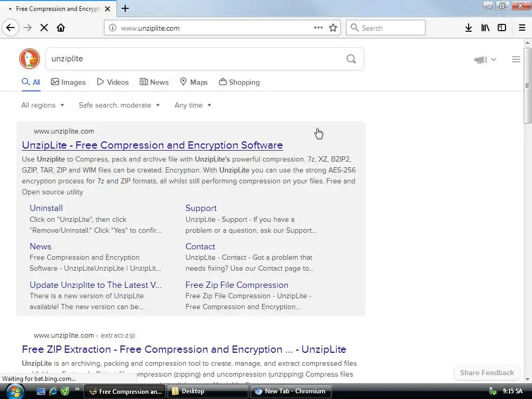Stop loading the page with X button
532x399 pixels.
tap(44, 28)
